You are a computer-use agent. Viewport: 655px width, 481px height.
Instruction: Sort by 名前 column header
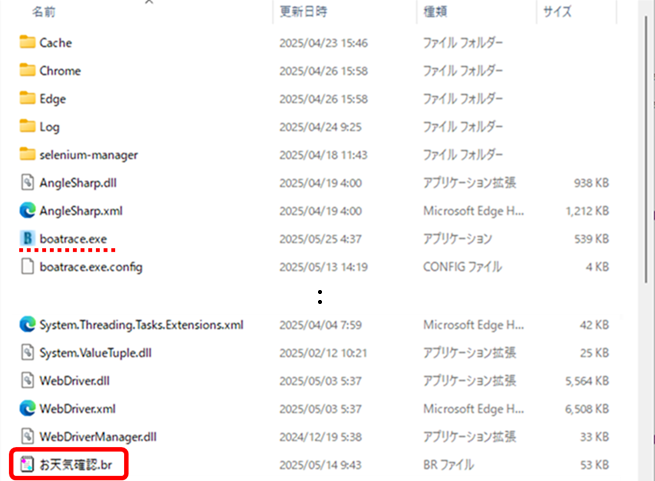coord(44,12)
